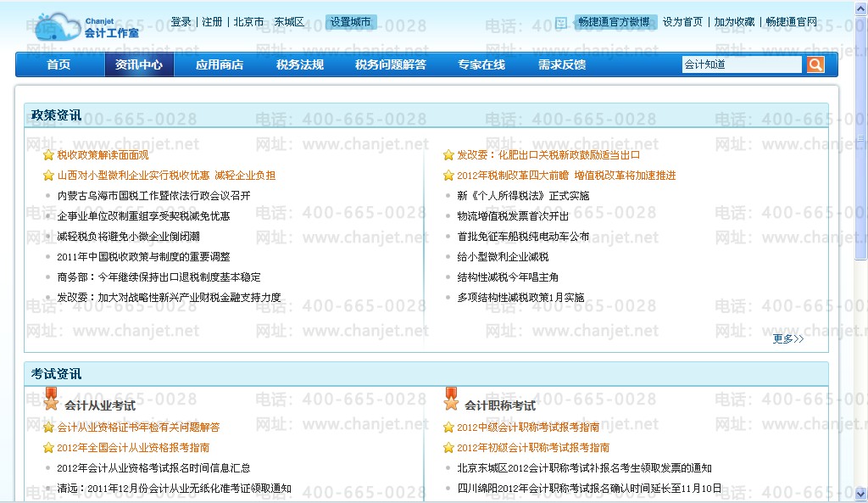This screenshot has height=503, width=868.
Task: Open 清远：2011年12月份会计从业无纸化准考证领取通知
Action: [x=174, y=489]
